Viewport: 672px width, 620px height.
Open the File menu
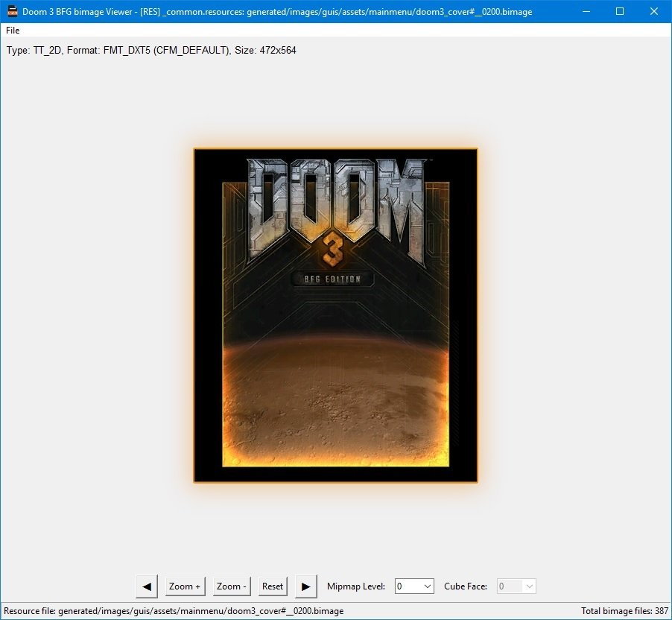tap(13, 31)
